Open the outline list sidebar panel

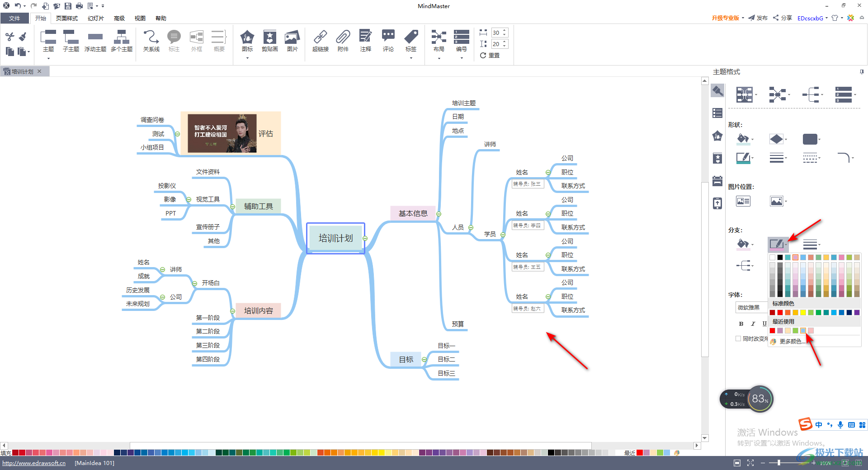(x=717, y=113)
